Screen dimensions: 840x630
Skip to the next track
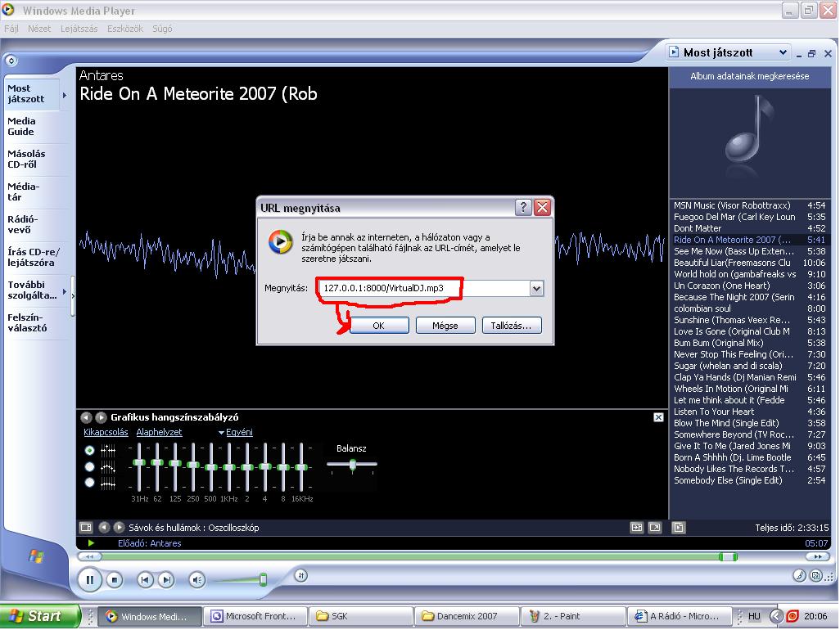(165, 580)
